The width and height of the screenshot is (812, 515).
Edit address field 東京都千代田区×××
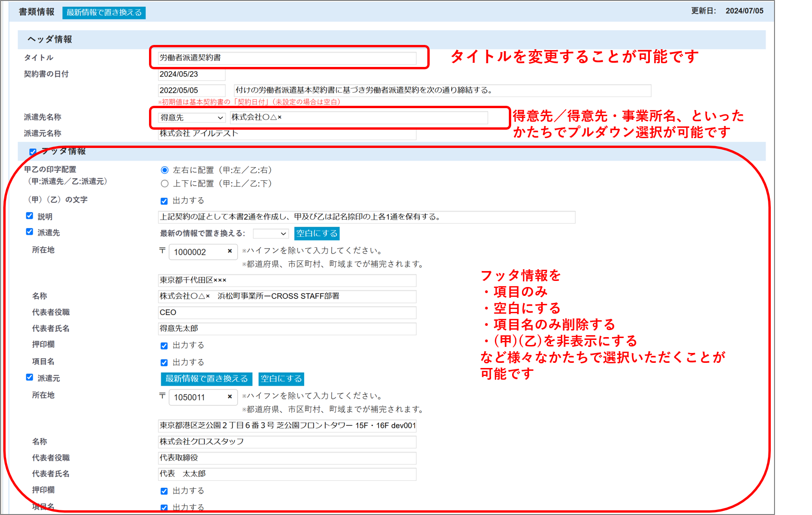[x=287, y=280]
